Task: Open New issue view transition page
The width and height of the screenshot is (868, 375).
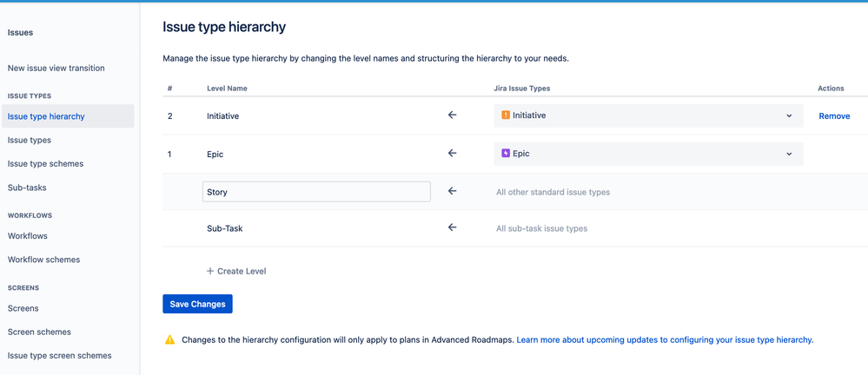Action: pyautogui.click(x=56, y=68)
